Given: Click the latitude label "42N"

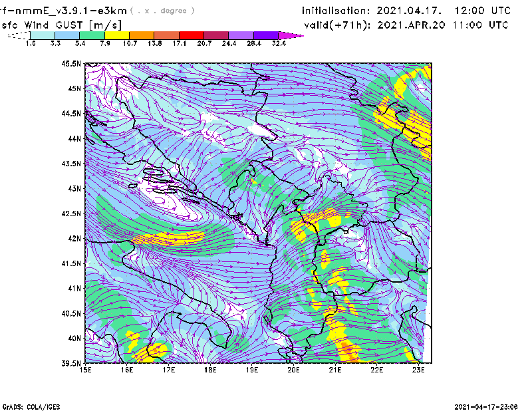Looking at the screenshot, I should [x=74, y=239].
